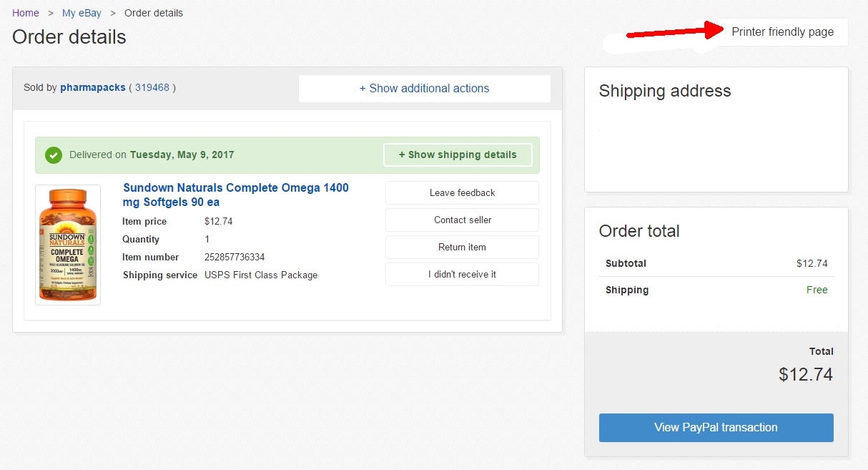
Task: Click the Shipping address heading
Action: pos(665,91)
